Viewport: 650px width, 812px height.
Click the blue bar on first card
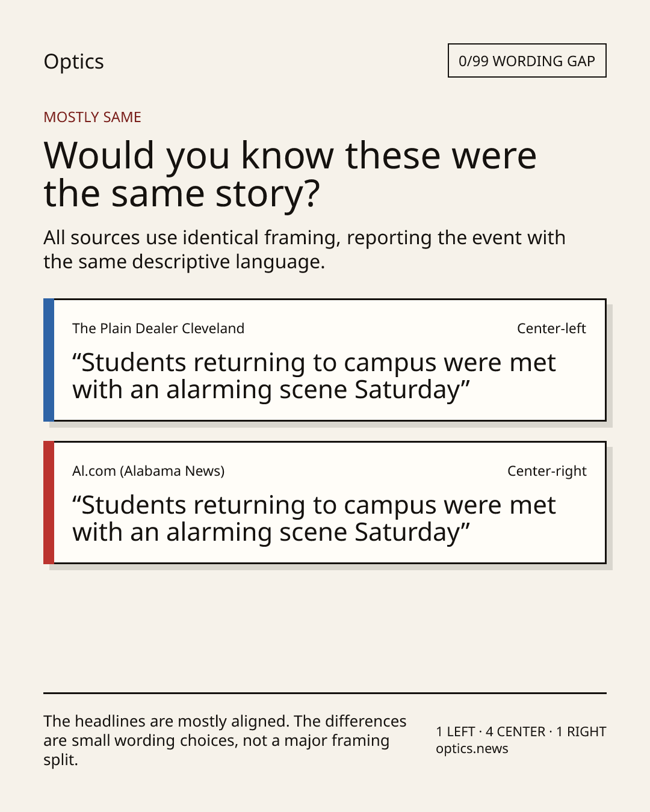coord(49,360)
